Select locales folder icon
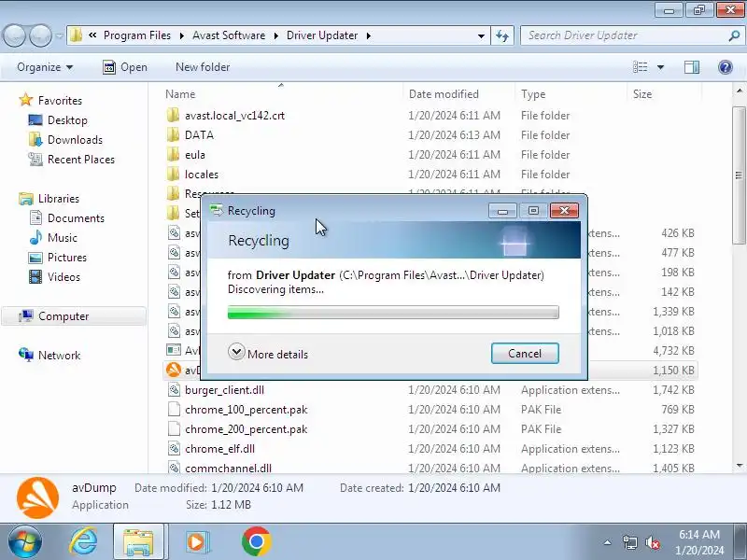747x560 pixels. tap(174, 174)
